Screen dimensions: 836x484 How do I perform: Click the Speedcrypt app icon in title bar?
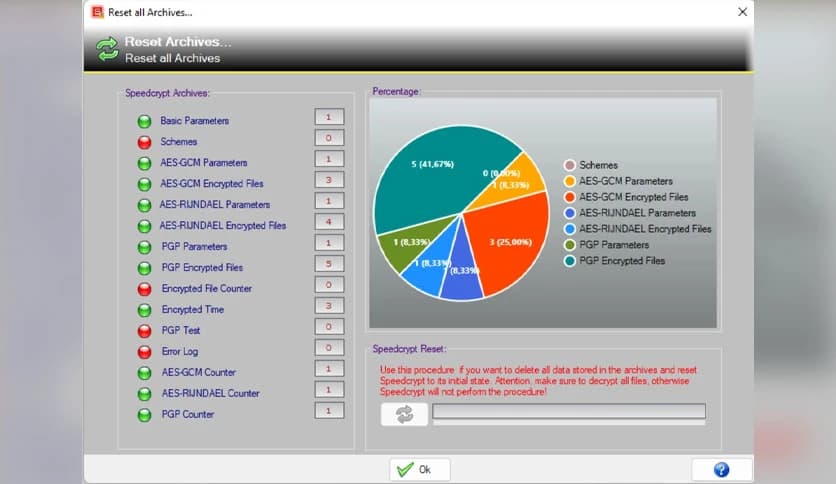point(98,12)
